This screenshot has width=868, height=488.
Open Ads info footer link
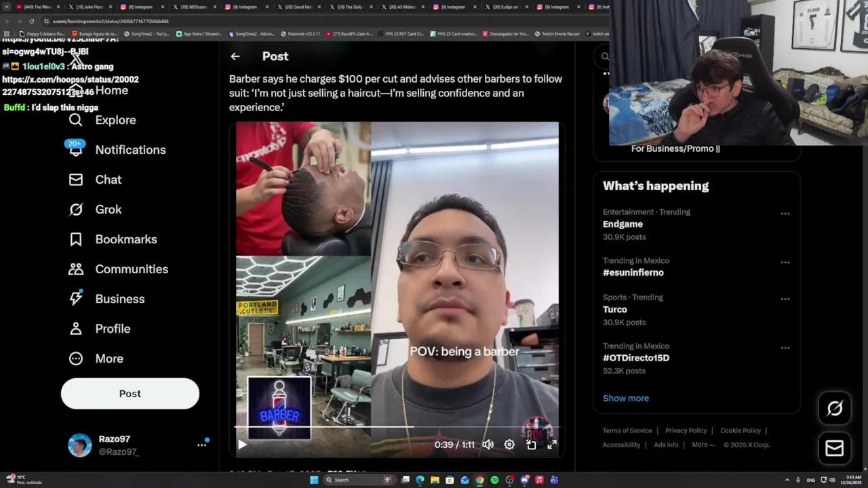(x=666, y=445)
